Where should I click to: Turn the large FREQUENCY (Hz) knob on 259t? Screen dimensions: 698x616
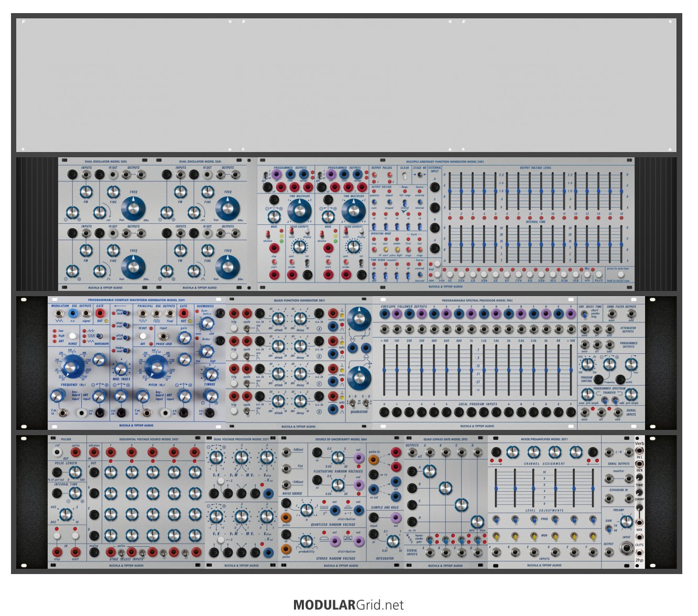[72, 365]
